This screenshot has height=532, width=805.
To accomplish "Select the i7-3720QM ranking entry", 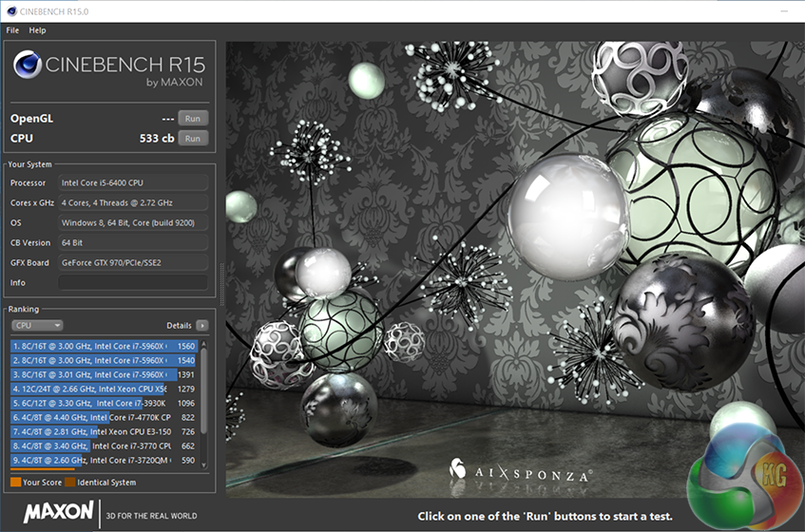I will tap(105, 460).
